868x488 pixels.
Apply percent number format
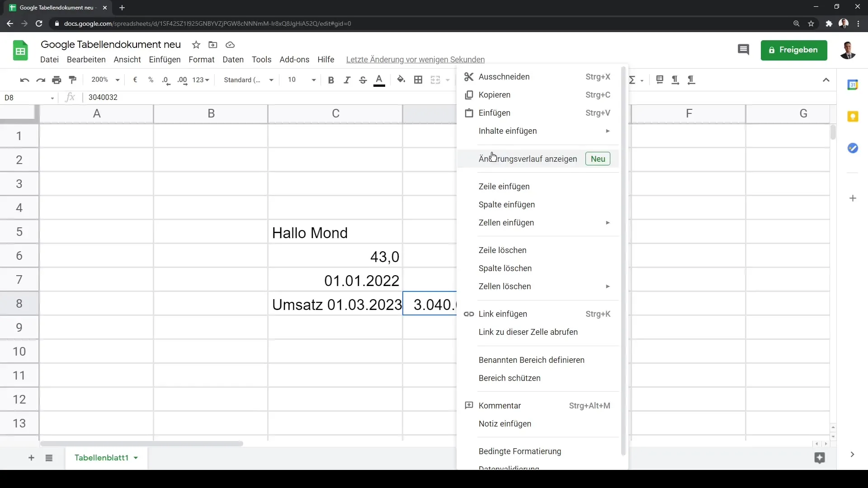(151, 80)
